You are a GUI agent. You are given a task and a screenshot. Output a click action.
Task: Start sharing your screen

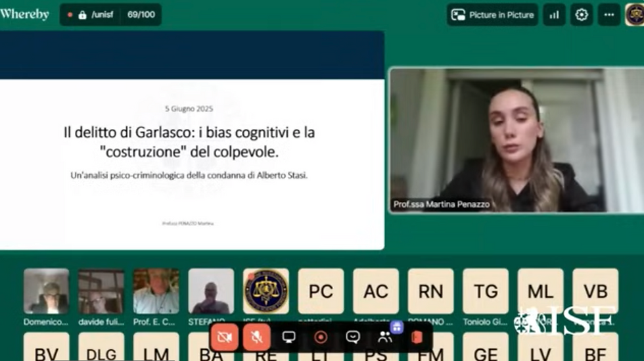pos(288,337)
